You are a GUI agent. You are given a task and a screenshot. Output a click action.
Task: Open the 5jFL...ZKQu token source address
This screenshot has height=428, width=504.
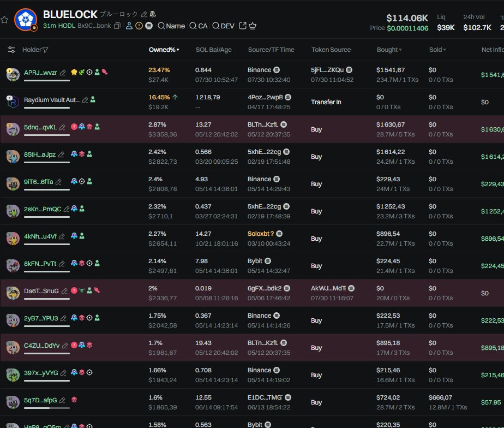coord(327,70)
